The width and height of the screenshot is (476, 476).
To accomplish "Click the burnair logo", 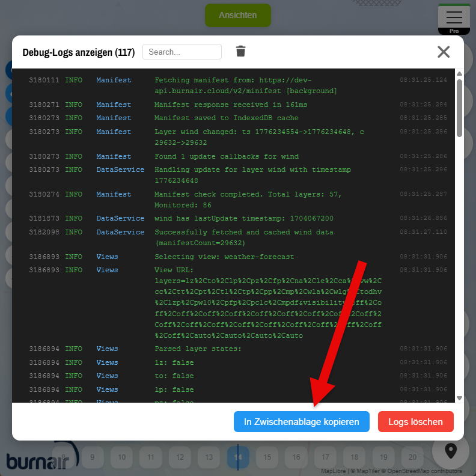I will (x=37, y=459).
